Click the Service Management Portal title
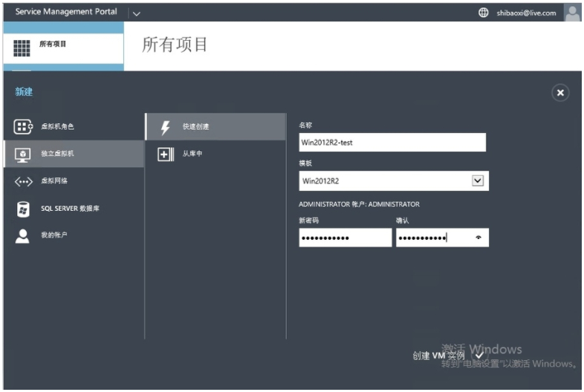This screenshot has width=584, height=392. pyautogui.click(x=66, y=12)
